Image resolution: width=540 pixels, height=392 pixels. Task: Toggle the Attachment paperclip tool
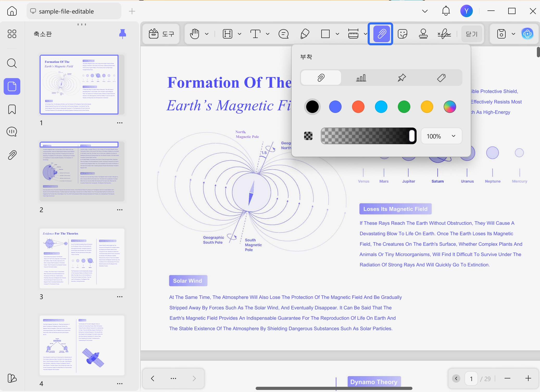click(x=381, y=34)
